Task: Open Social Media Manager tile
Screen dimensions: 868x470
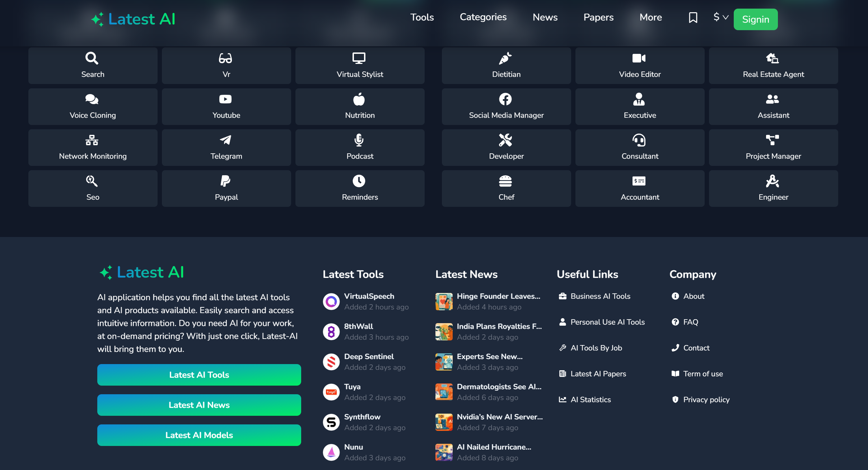Action: (506, 107)
